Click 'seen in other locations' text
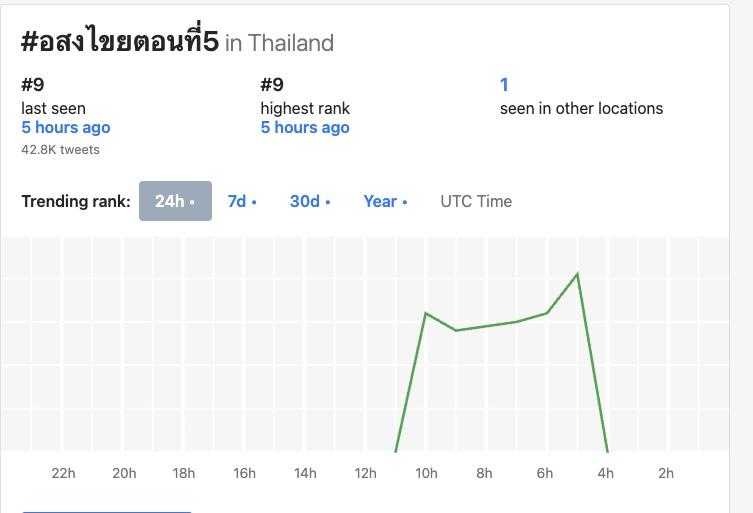753x513 pixels. [581, 108]
